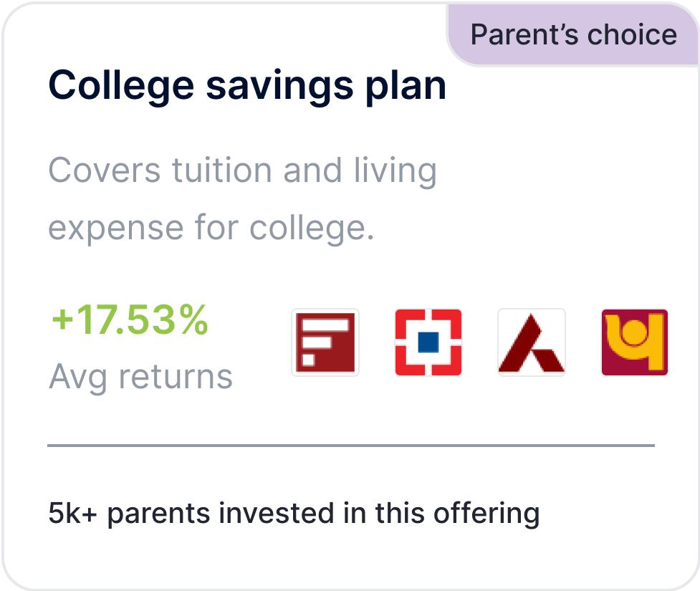The width and height of the screenshot is (700, 591).
Task: Click the plan description text
Action: (x=243, y=198)
